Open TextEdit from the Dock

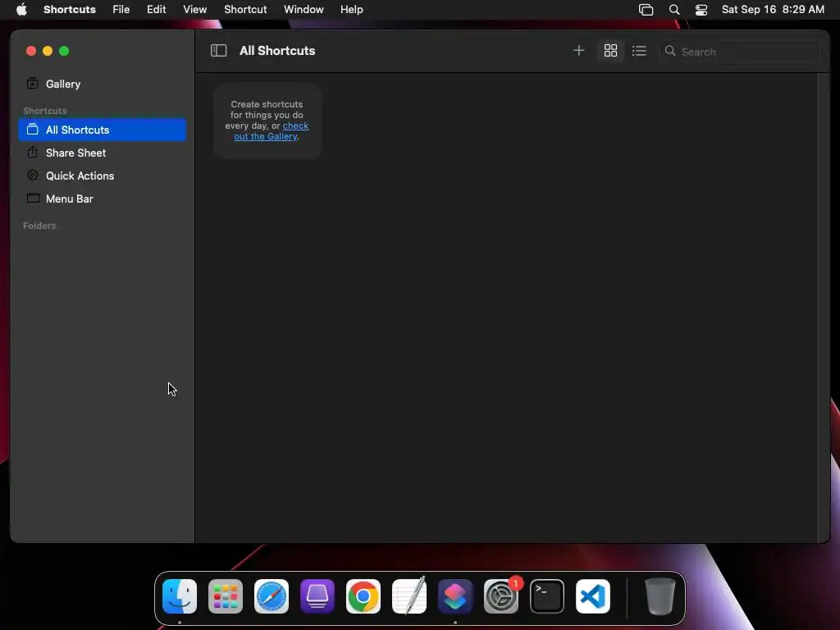click(409, 596)
